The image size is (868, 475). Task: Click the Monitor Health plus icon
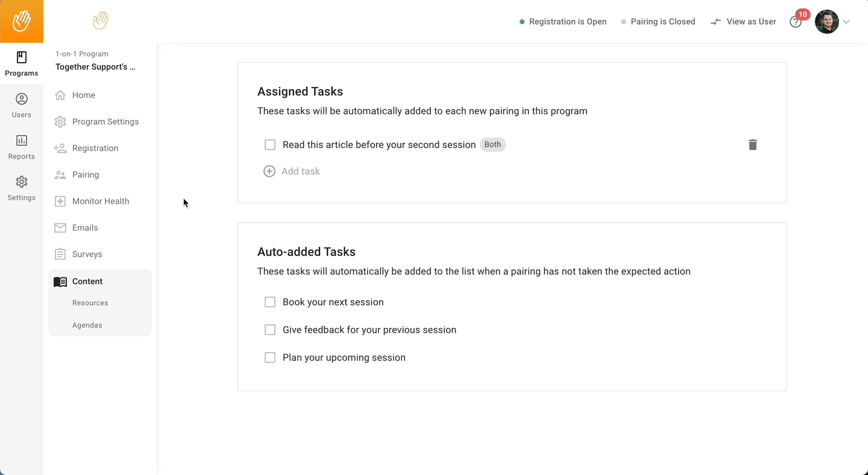coord(60,201)
